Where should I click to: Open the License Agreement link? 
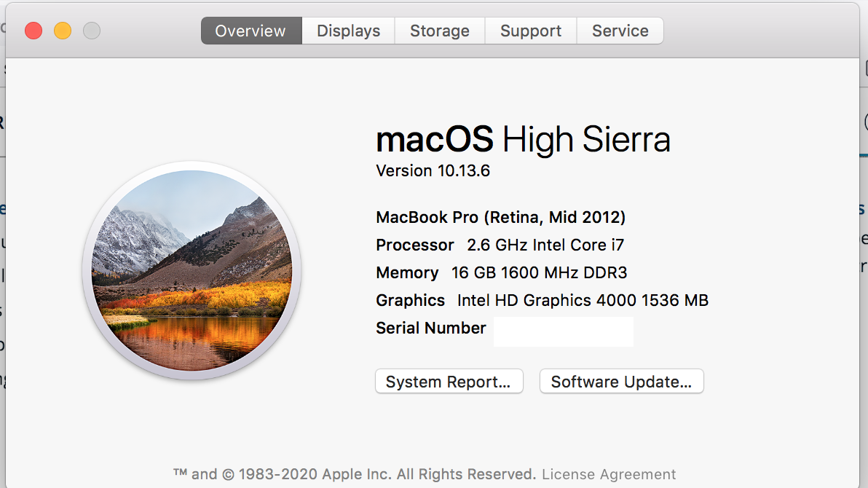[609, 474]
